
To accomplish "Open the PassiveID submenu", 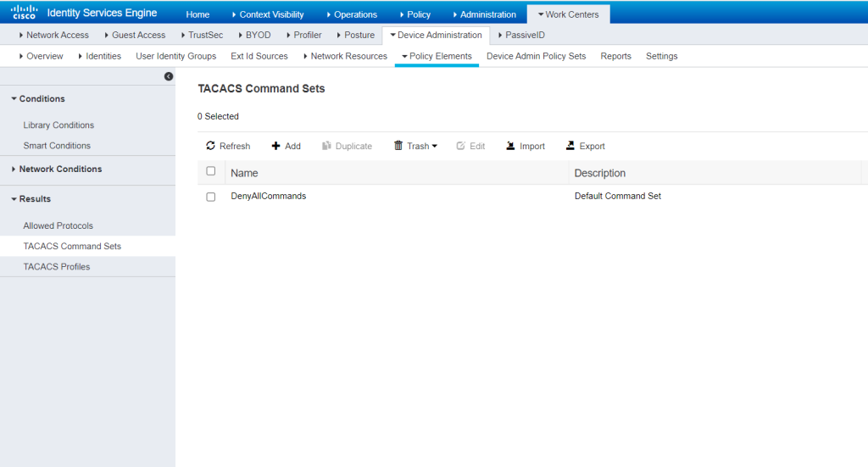I will tap(521, 35).
